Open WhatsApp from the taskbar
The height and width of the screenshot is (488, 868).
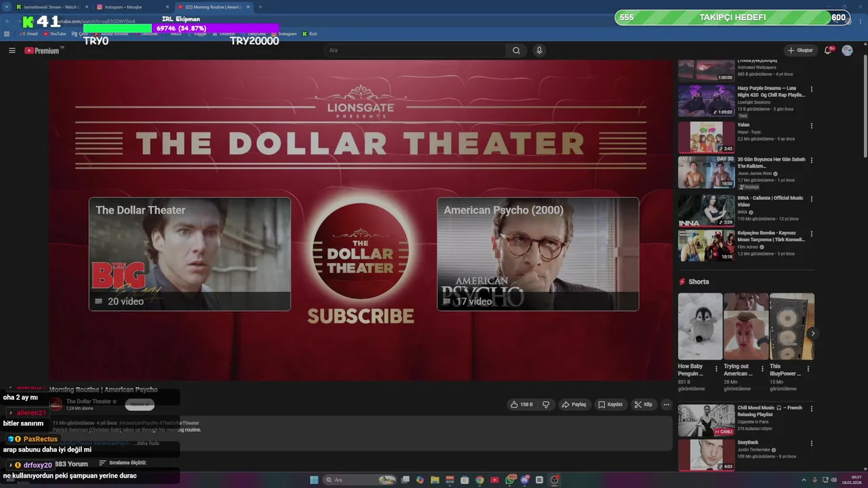tap(509, 480)
